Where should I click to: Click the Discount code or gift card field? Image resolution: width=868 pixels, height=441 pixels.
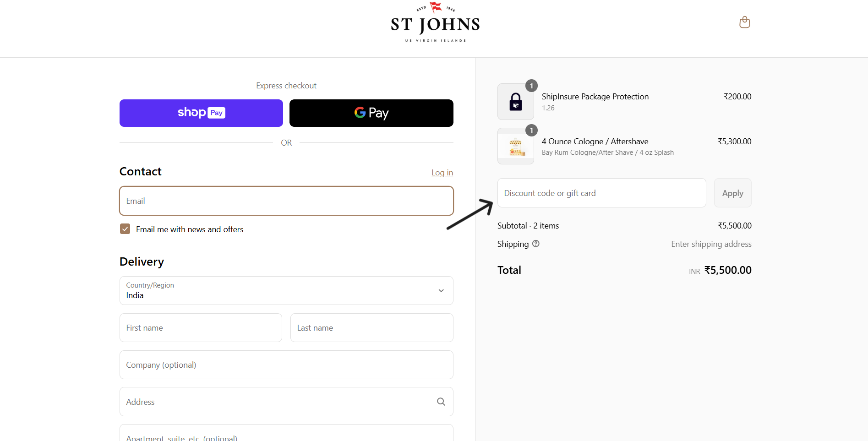(601, 193)
